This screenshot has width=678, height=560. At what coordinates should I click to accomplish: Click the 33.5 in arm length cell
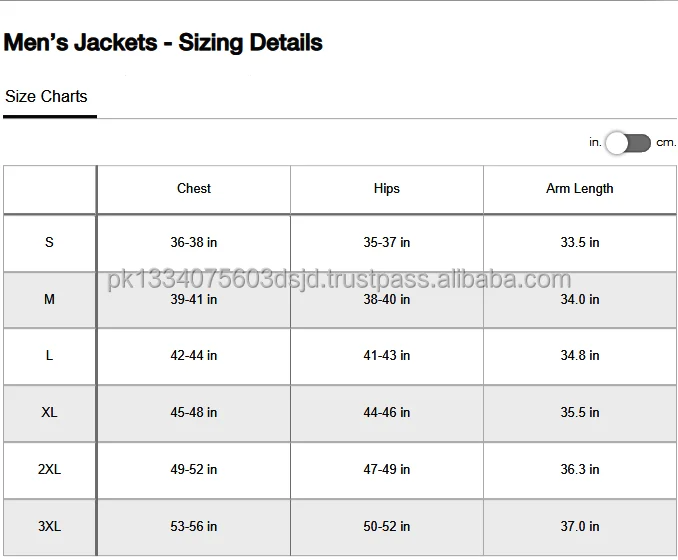[x=580, y=243]
